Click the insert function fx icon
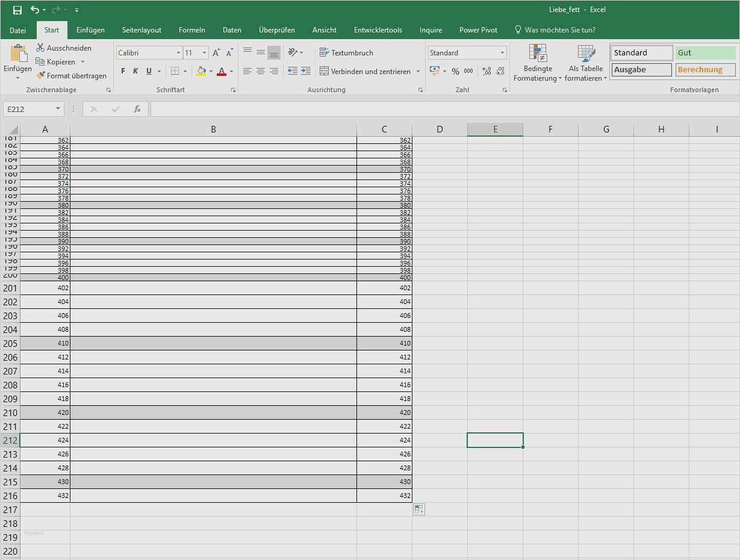The image size is (740, 560). point(137,109)
